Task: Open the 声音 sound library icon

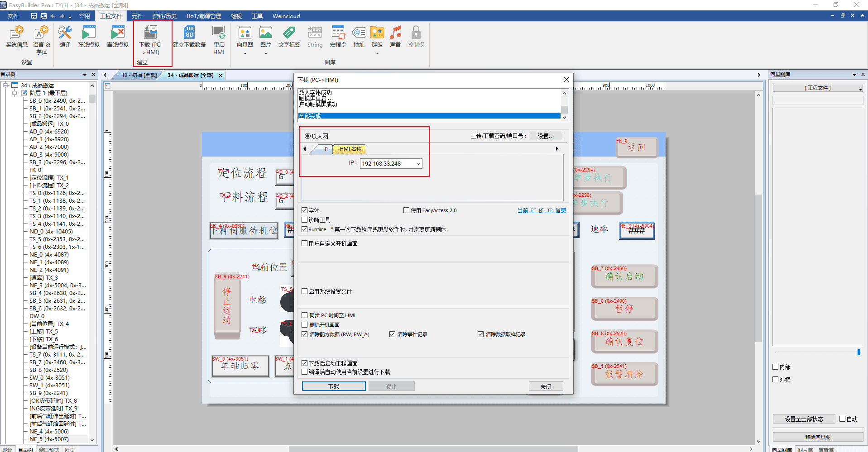Action: click(395, 36)
